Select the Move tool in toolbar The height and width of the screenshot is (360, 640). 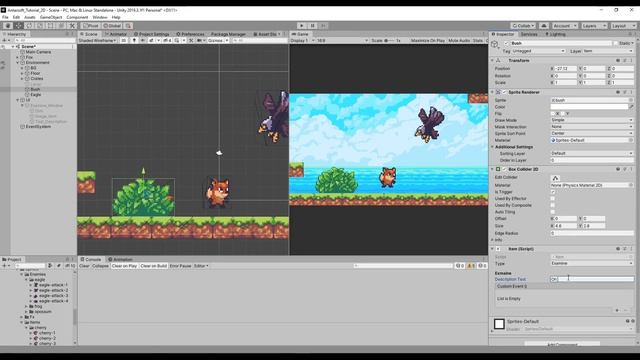pos(19,26)
